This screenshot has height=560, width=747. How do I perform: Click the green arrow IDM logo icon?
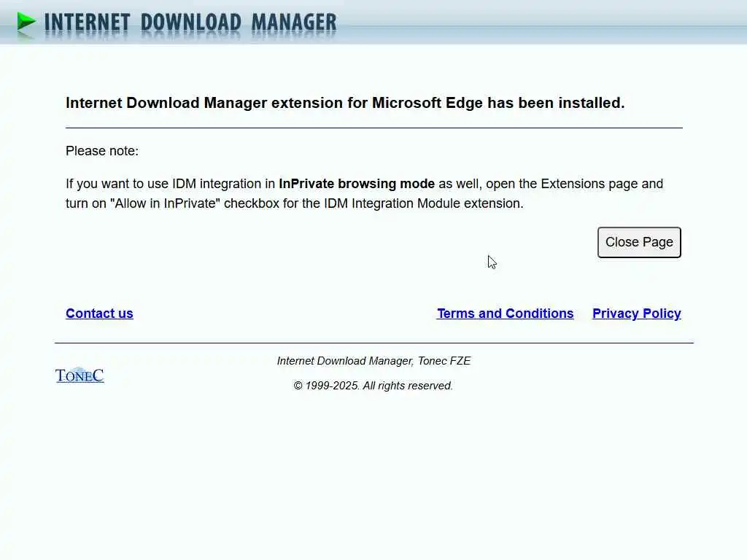[26, 22]
